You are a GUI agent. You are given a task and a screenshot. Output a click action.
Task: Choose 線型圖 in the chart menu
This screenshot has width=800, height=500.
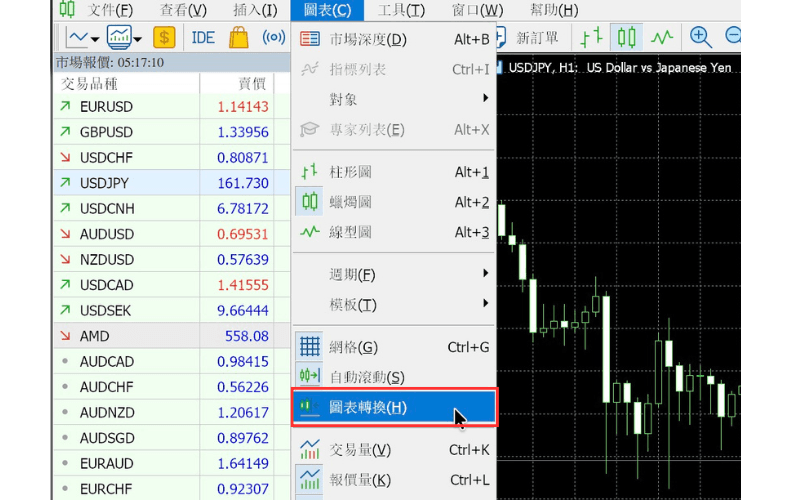(x=394, y=232)
